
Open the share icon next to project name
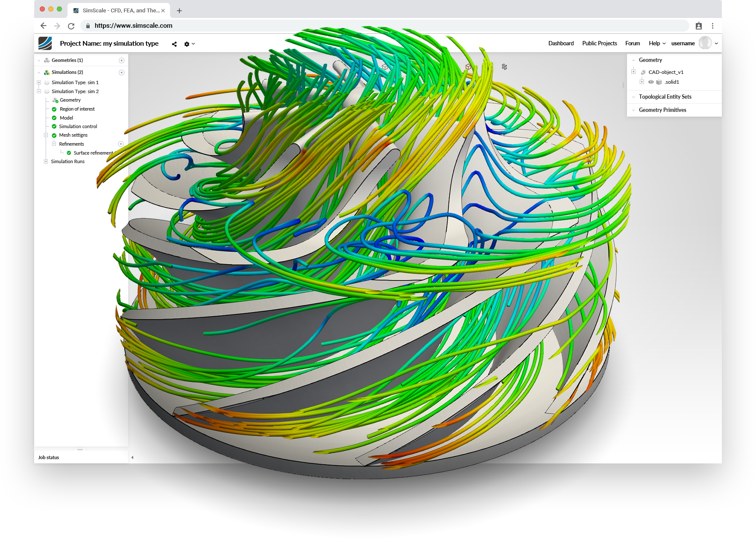[174, 44]
